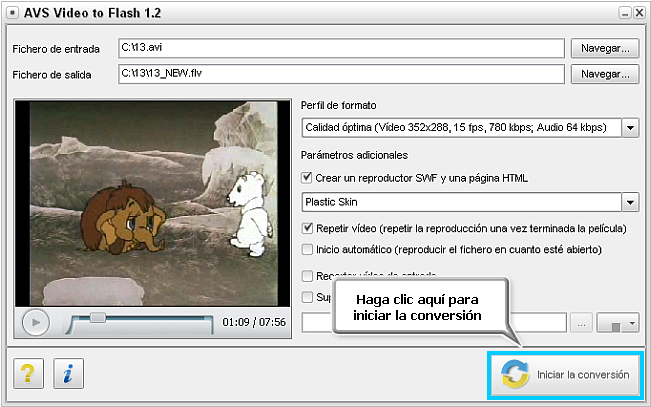Image resolution: width=651 pixels, height=407 pixels.
Task: Toggle the checkbox beginning with Sup
Action: (x=307, y=297)
